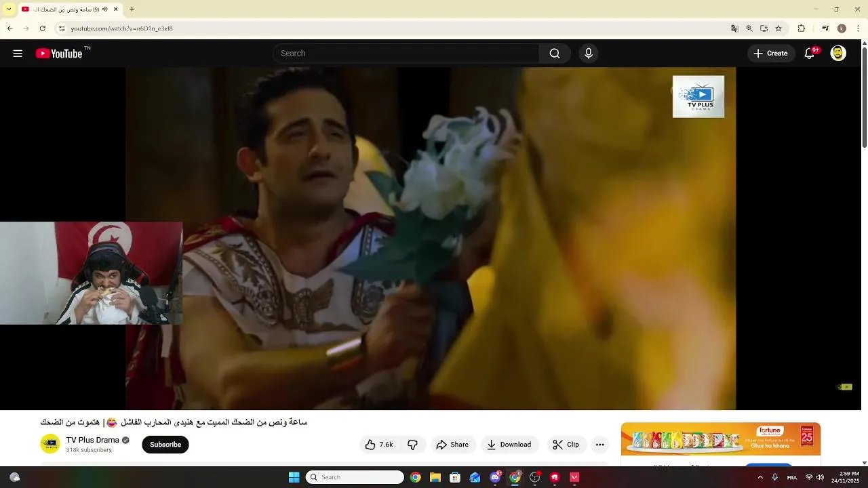Create a Clip of the video

click(x=566, y=445)
